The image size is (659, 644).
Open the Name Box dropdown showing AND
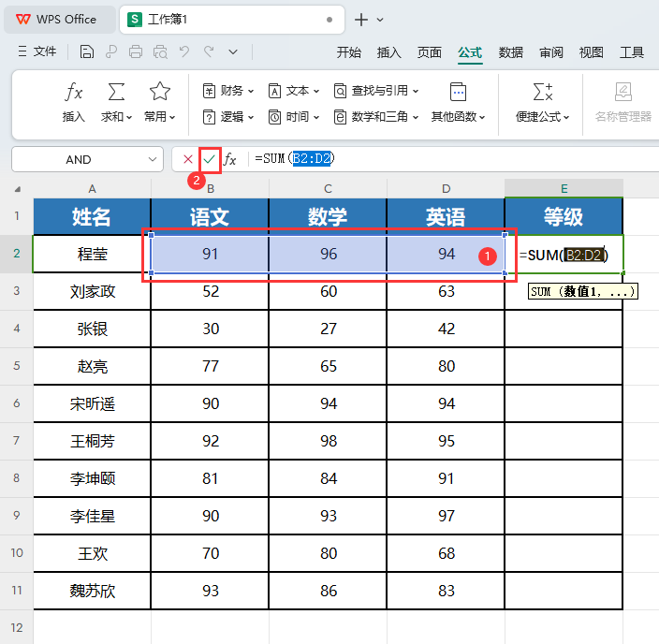[153, 159]
